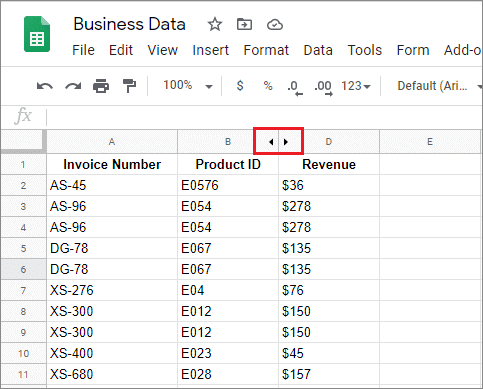This screenshot has height=389, width=483.
Task: Select cell containing XS-400
Action: pos(112,353)
